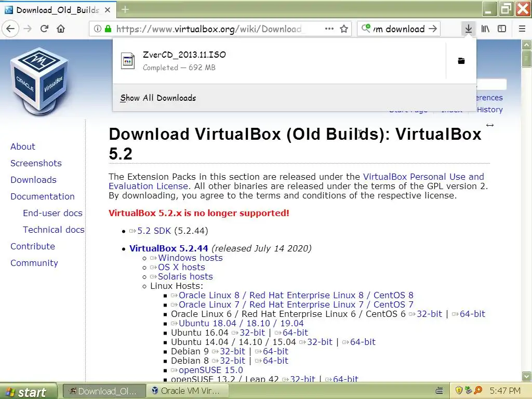
Task: Show the sidebars panel
Action: point(502,29)
